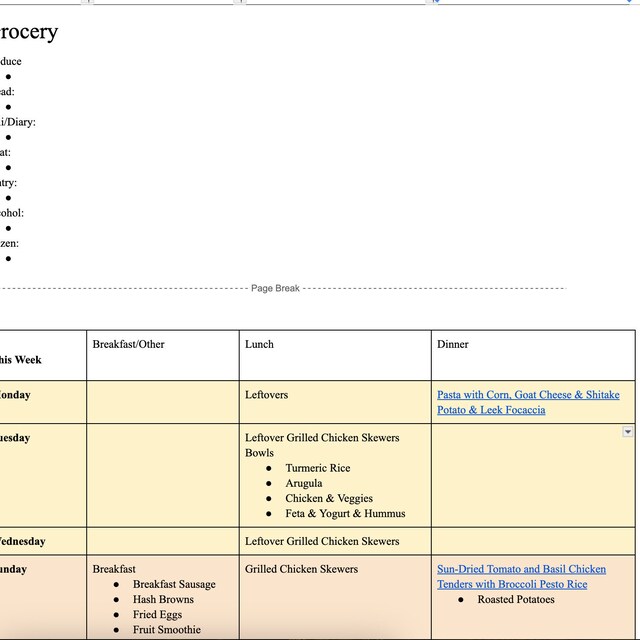This screenshot has height=640, width=640.
Task: Click the 'Breakfast' heading in Sunday's row
Action: (x=114, y=569)
